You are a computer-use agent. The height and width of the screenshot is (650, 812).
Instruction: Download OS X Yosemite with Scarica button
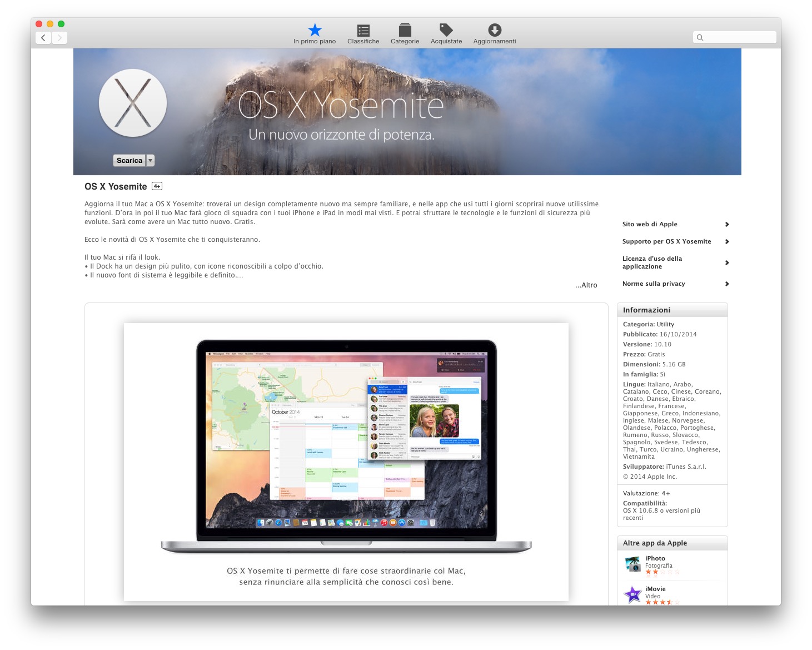129,161
